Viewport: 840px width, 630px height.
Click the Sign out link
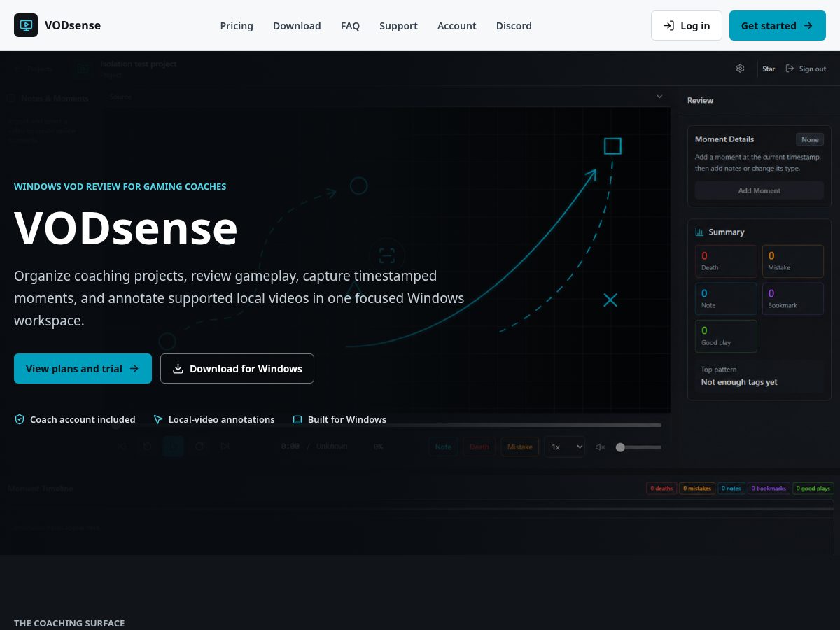click(806, 69)
